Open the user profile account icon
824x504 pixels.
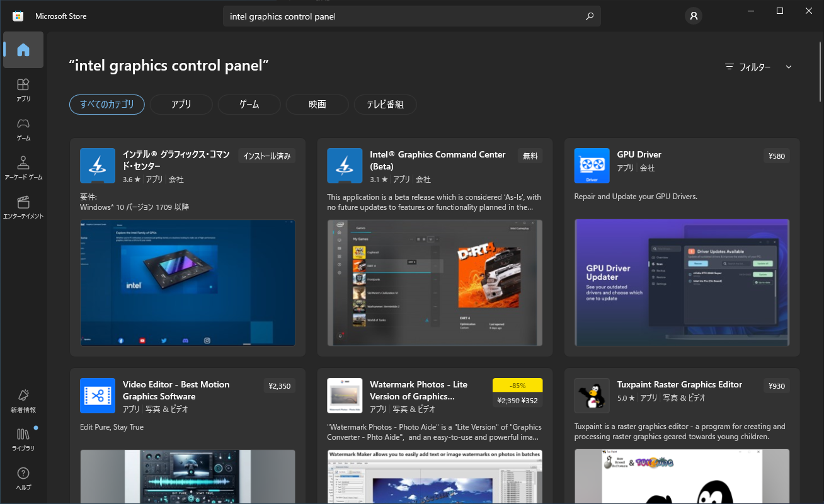click(694, 16)
